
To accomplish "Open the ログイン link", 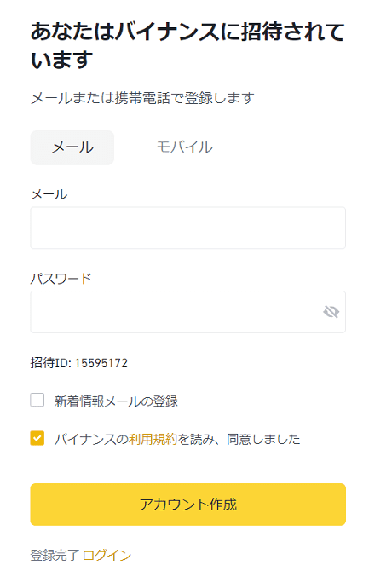I will click(107, 556).
